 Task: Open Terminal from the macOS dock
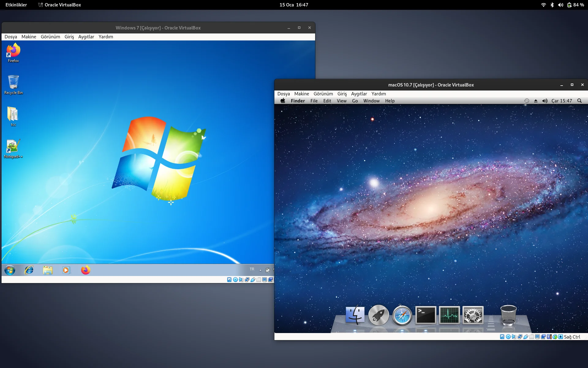point(426,315)
